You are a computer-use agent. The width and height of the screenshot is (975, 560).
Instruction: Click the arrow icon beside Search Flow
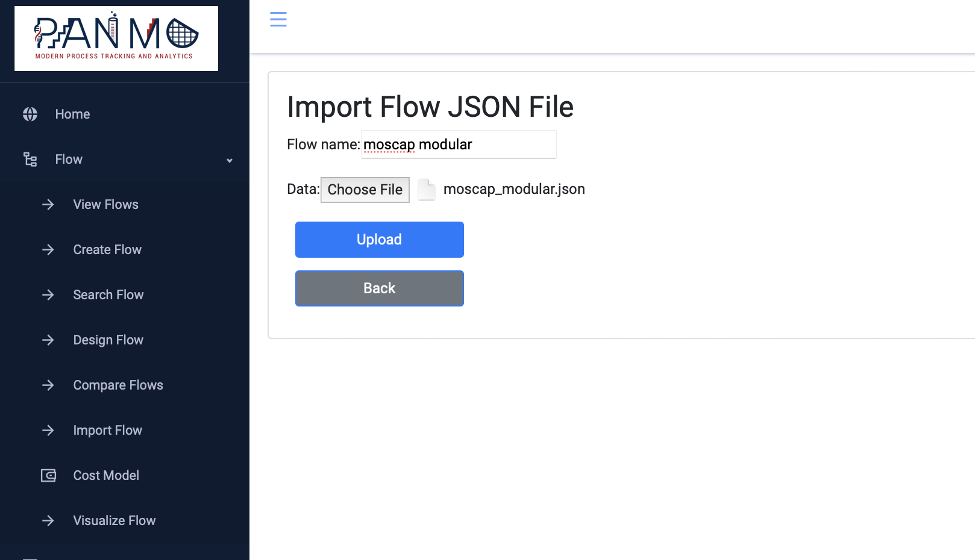pos(48,295)
